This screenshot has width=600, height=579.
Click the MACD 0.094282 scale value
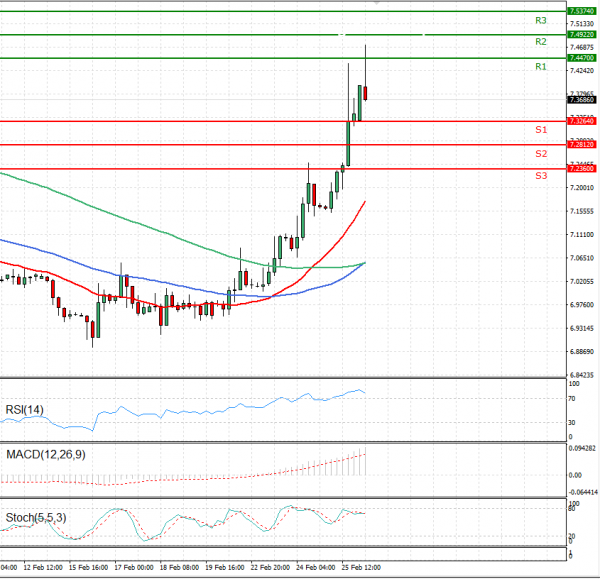point(582,449)
